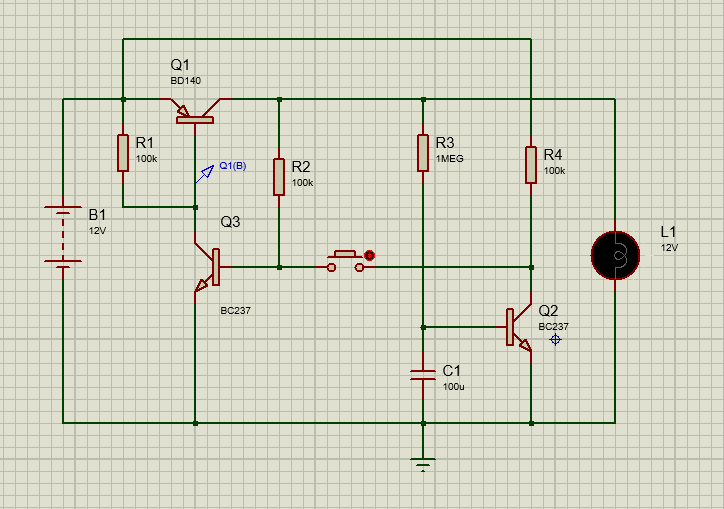Viewport: 724px width, 509px height.
Task: Select resistor R4 body
Action: click(531, 164)
